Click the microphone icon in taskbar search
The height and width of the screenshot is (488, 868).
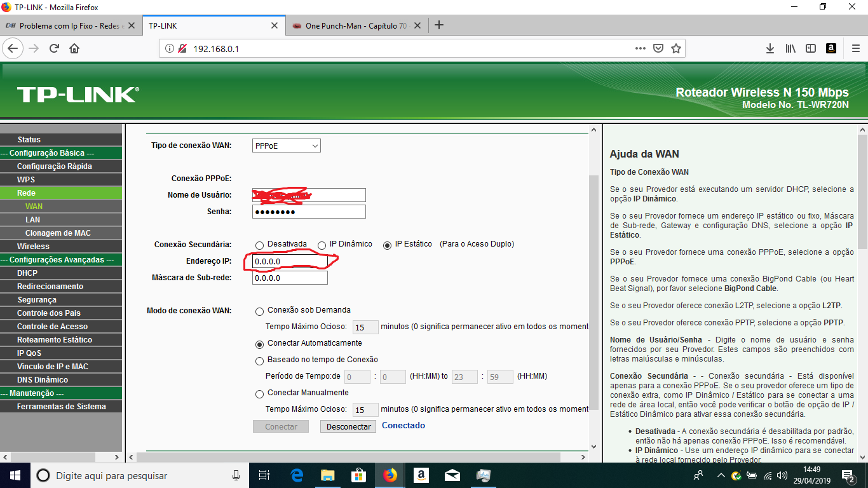(236, 475)
